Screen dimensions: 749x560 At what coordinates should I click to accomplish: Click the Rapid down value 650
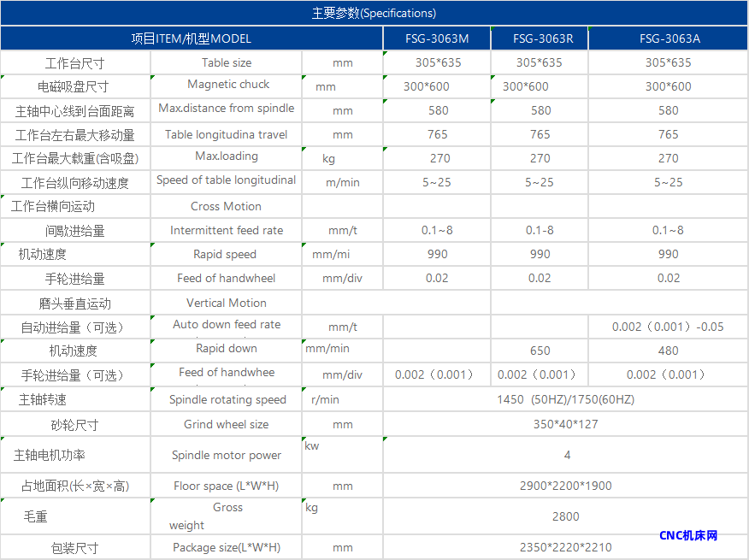tap(540, 351)
